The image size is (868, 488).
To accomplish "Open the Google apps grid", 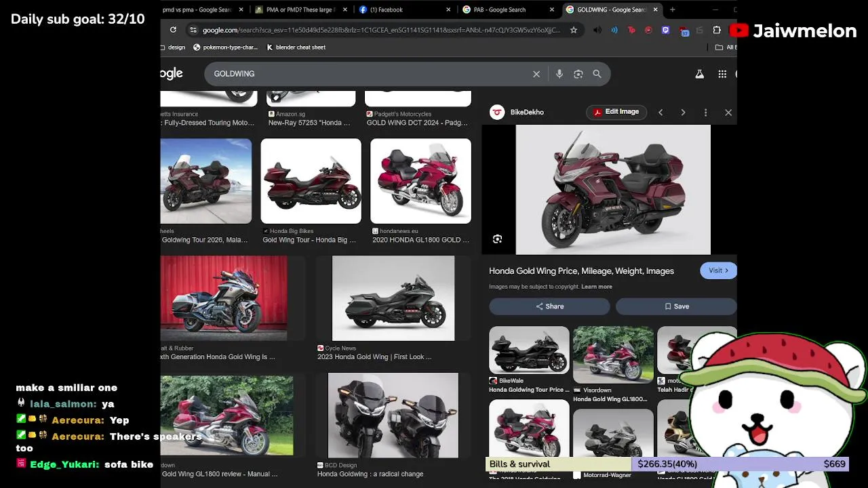I will (722, 74).
